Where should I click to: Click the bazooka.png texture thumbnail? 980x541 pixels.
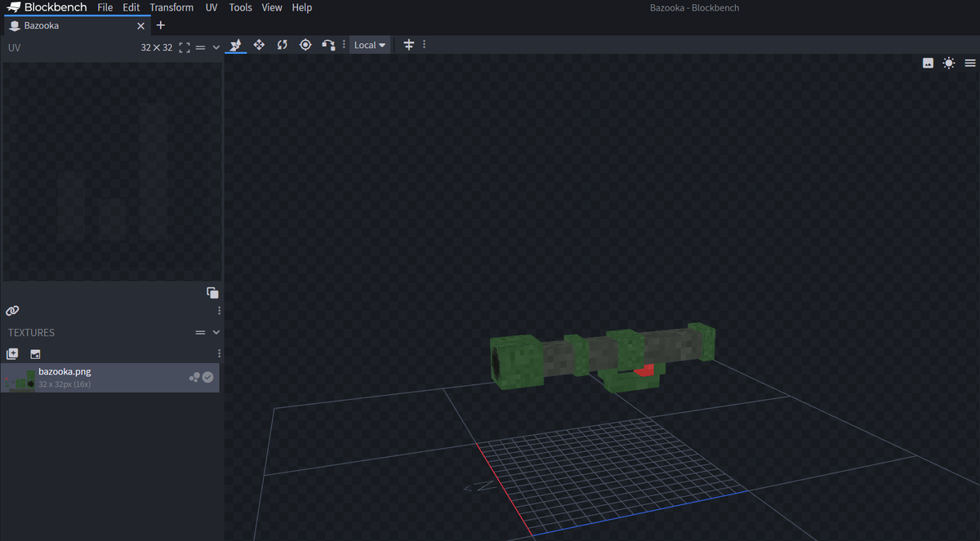click(x=20, y=378)
